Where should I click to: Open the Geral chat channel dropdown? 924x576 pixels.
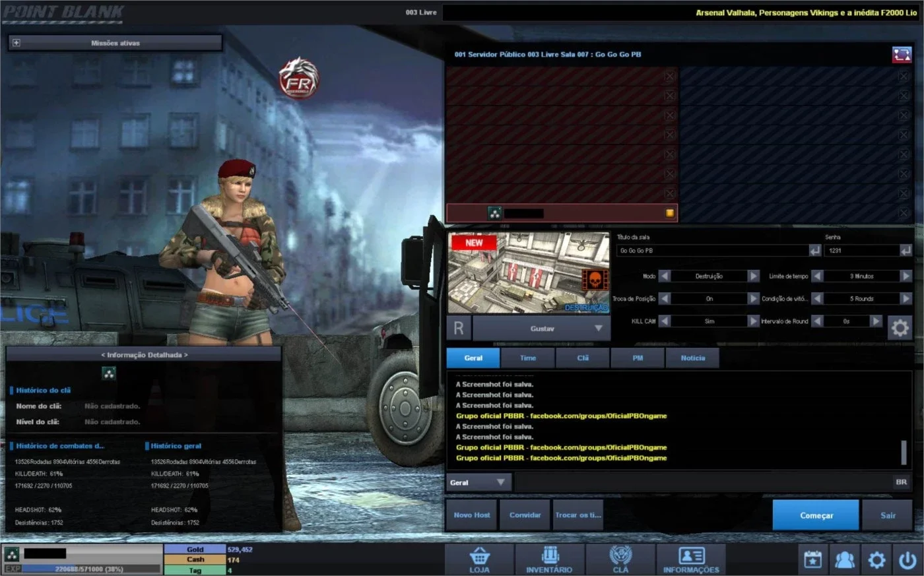[478, 482]
